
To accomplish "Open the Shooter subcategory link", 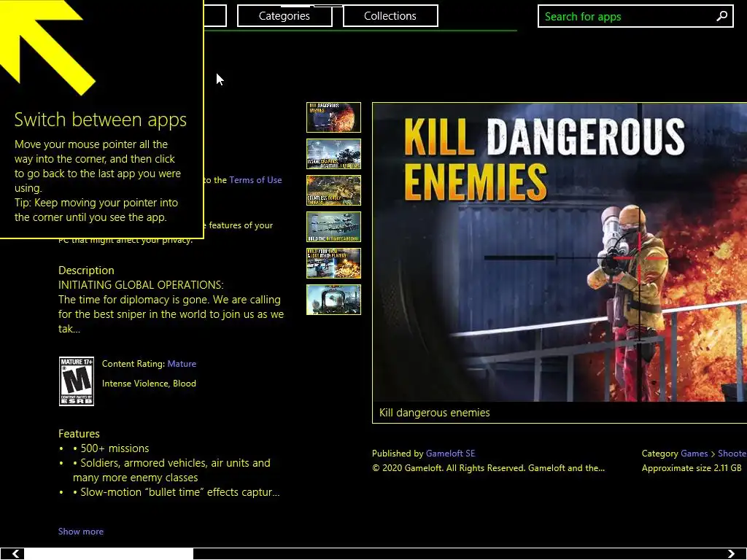I will [732, 454].
